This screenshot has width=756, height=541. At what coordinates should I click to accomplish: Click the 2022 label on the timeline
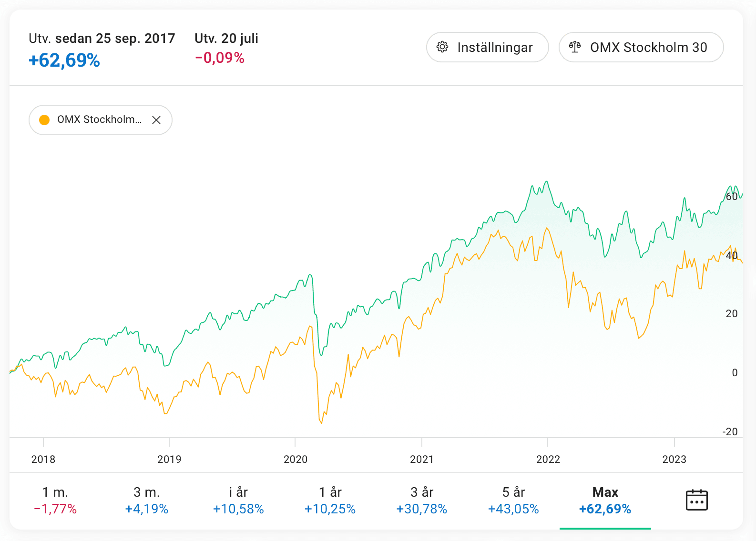[548, 459]
